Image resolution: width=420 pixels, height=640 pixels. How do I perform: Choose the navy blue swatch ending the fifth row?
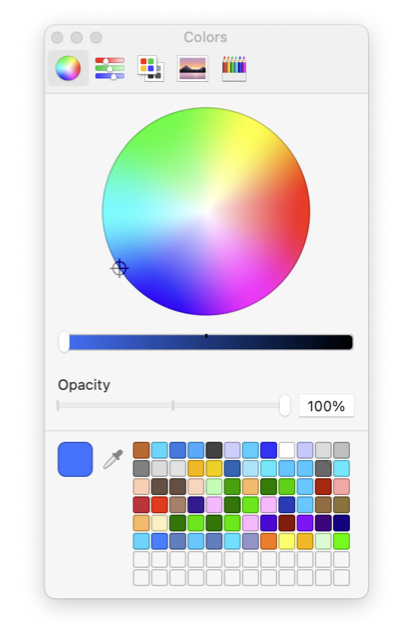tap(341, 523)
